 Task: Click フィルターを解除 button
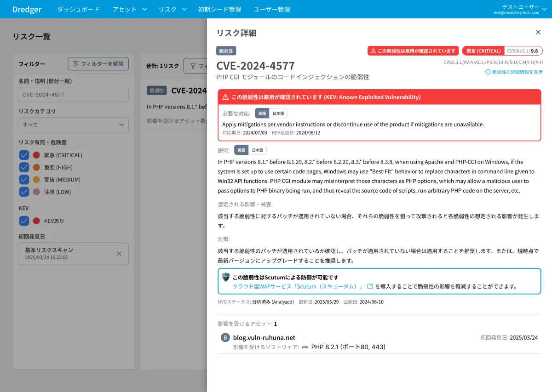pos(98,64)
